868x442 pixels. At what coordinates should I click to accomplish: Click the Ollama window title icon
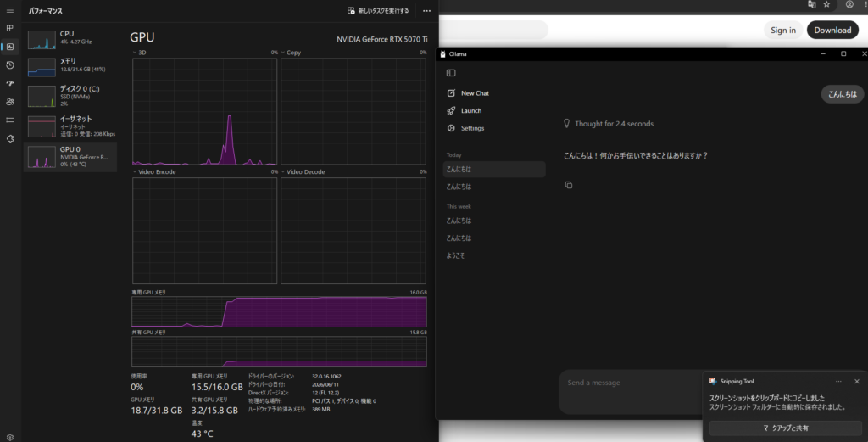(x=442, y=53)
